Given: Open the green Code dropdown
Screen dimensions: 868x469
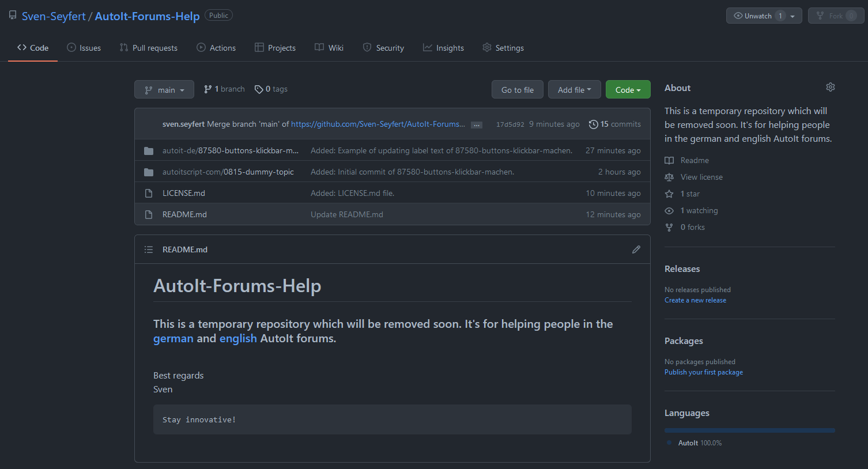Looking at the screenshot, I should (628, 90).
